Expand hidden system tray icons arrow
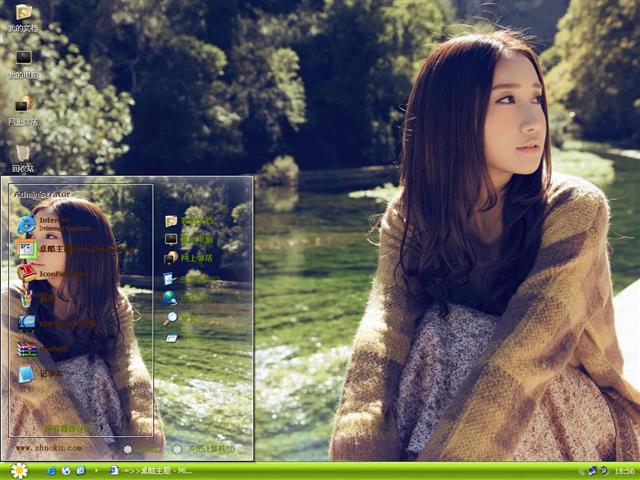Image resolution: width=640 pixels, height=480 pixels. 582,471
